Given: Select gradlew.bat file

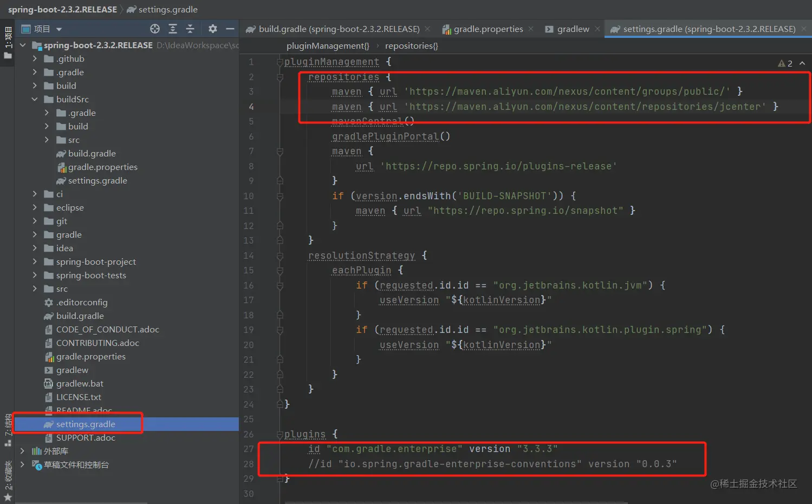Looking at the screenshot, I should tap(74, 383).
